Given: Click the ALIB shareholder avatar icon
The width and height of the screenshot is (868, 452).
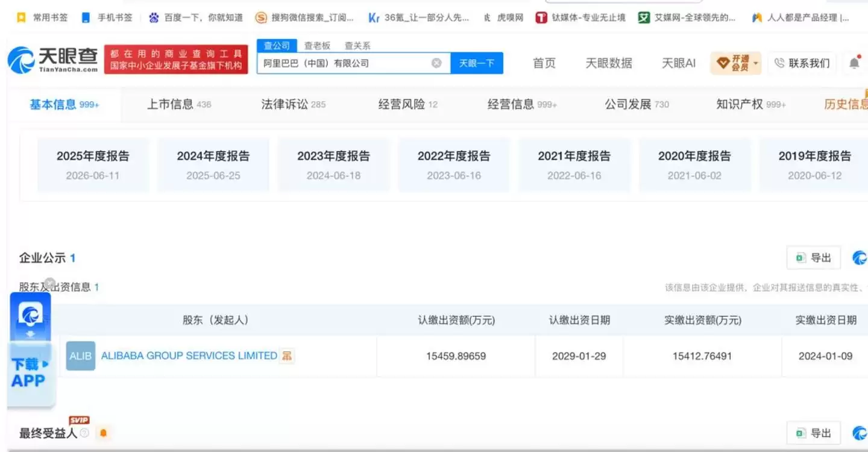Looking at the screenshot, I should pyautogui.click(x=80, y=356).
